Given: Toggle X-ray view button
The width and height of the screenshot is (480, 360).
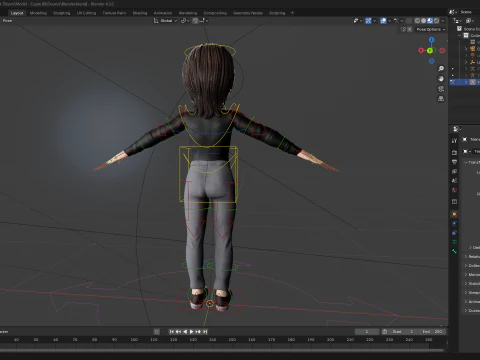Looking at the screenshot, I should (409, 21).
